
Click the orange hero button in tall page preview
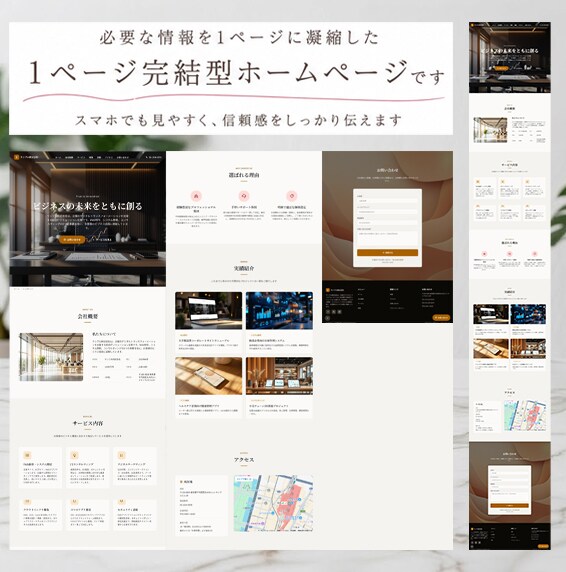[x=501, y=68]
